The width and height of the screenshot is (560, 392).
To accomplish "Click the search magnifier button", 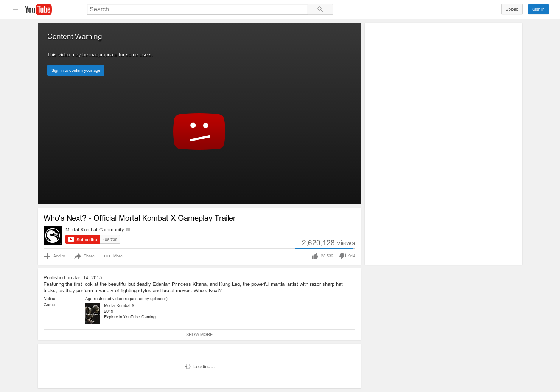I will coord(320,9).
